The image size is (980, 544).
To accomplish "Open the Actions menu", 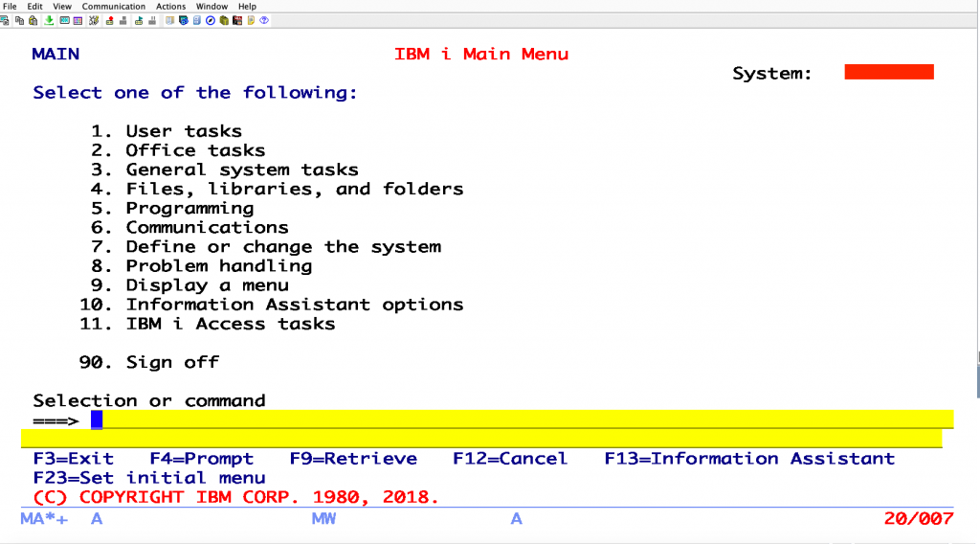I will coord(171,6).
